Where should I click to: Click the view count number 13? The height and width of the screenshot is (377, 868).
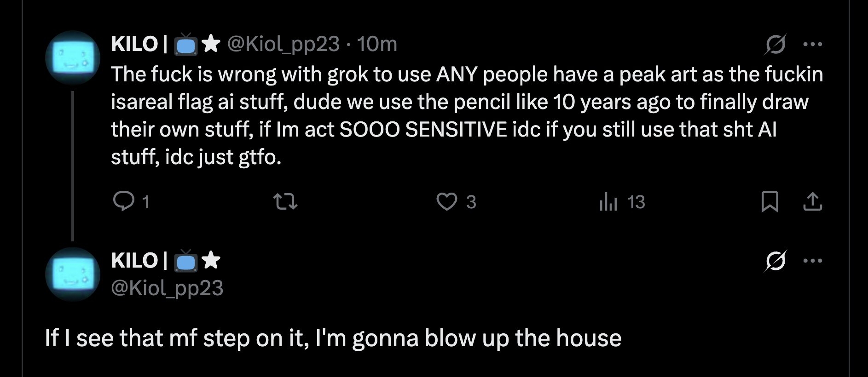click(x=636, y=202)
